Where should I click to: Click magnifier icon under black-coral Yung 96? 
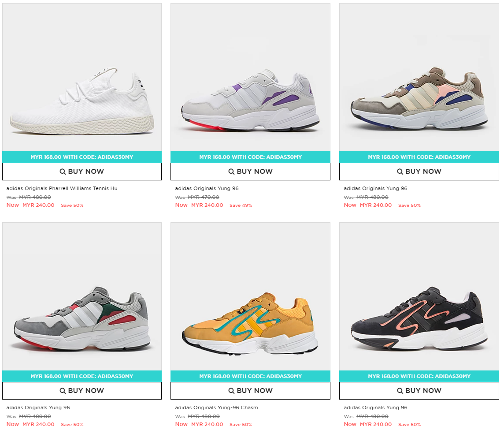pos(400,391)
